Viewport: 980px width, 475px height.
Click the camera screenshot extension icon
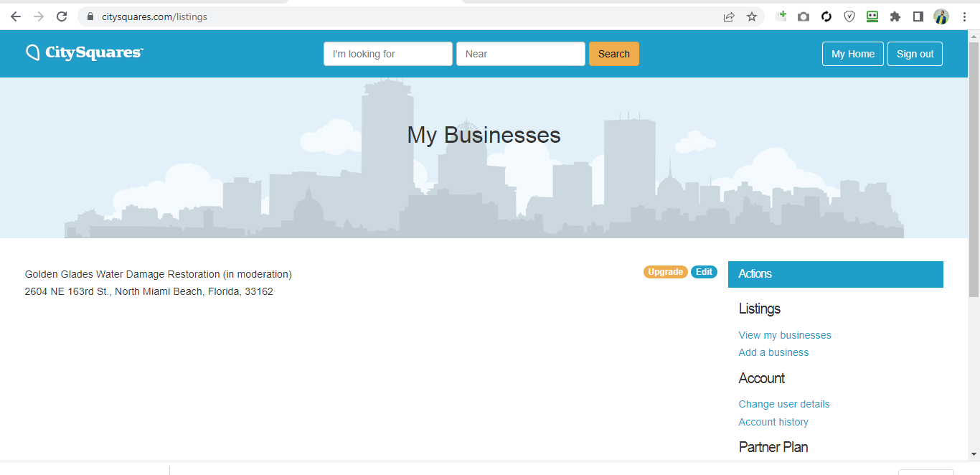[x=804, y=17]
